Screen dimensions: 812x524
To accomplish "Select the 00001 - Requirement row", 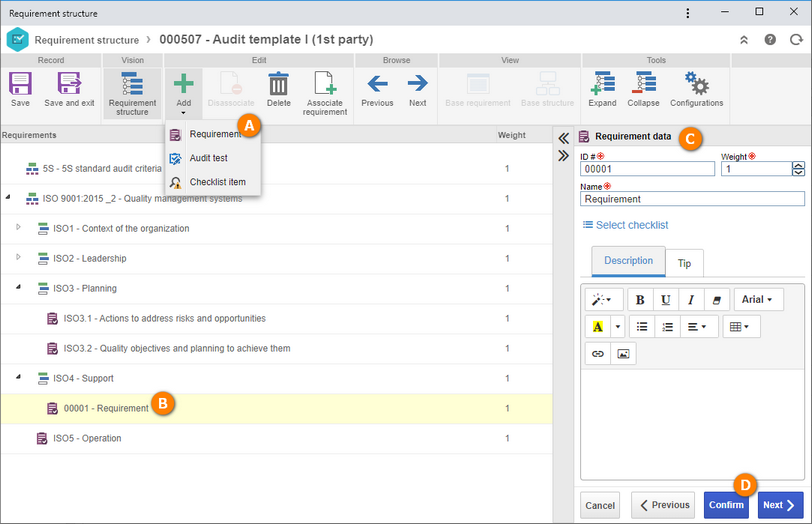I will coord(276,409).
